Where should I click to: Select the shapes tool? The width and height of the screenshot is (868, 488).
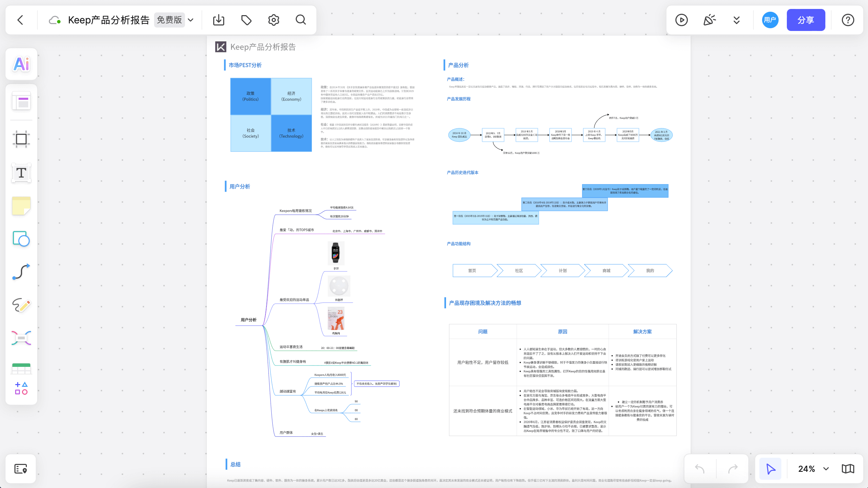21,239
